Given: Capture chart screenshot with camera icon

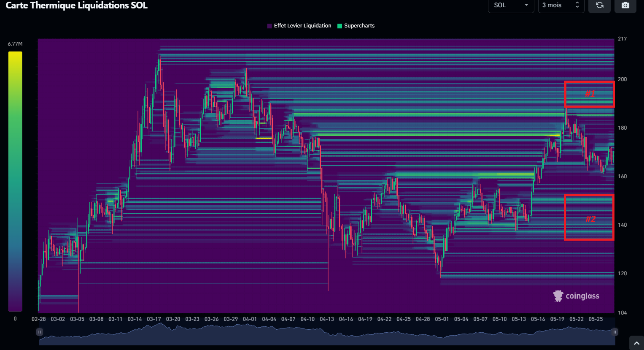Looking at the screenshot, I should [x=625, y=5].
